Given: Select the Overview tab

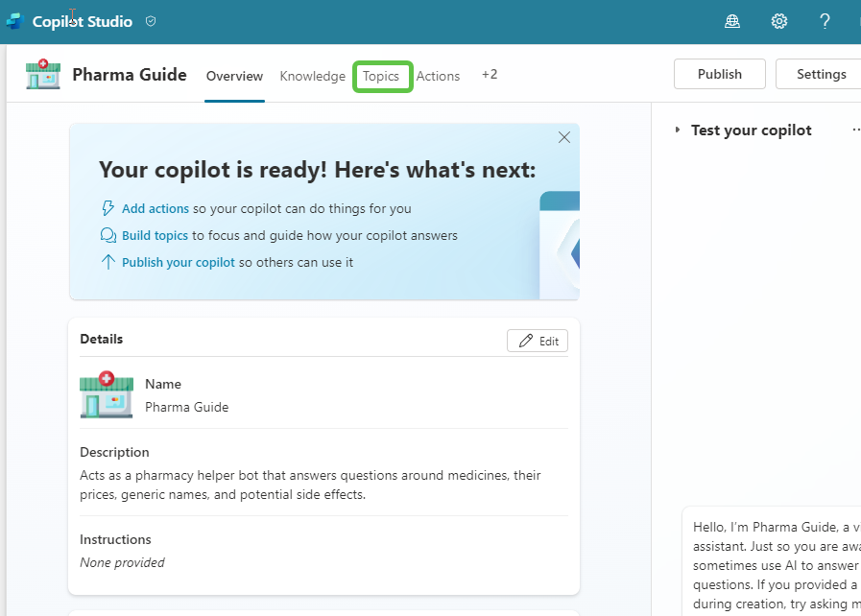Looking at the screenshot, I should click(x=234, y=77).
